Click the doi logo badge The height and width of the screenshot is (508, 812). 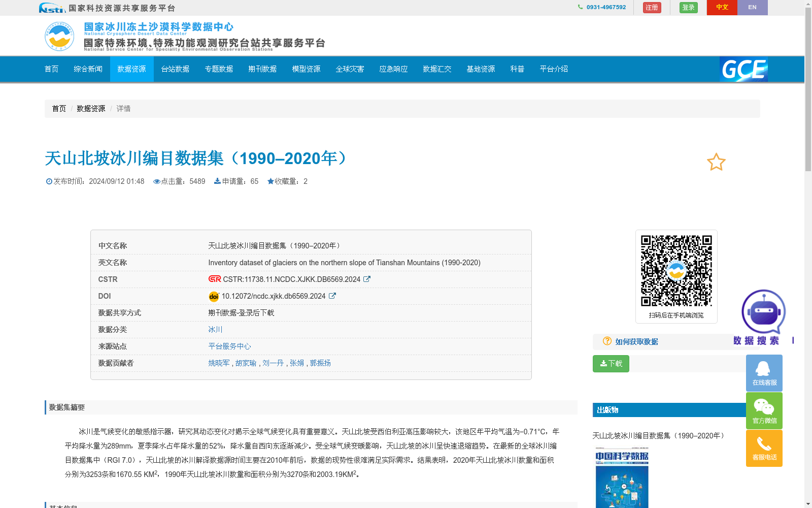tap(214, 296)
